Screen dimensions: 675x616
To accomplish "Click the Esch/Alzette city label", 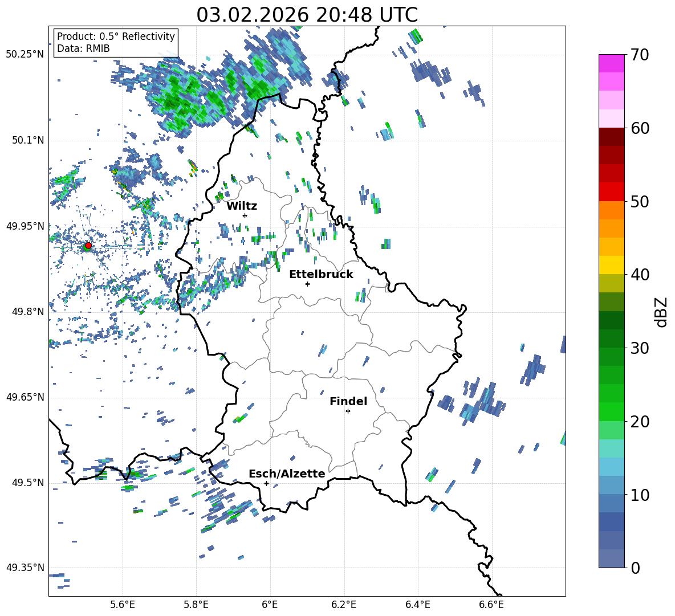I will pyautogui.click(x=287, y=474).
